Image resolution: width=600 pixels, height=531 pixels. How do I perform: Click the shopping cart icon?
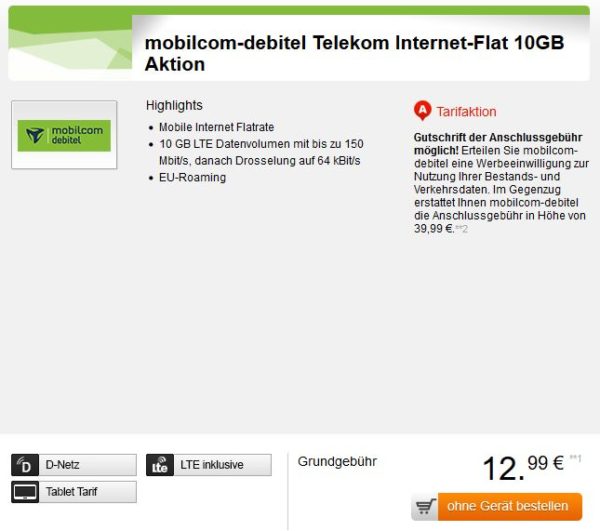click(x=426, y=507)
